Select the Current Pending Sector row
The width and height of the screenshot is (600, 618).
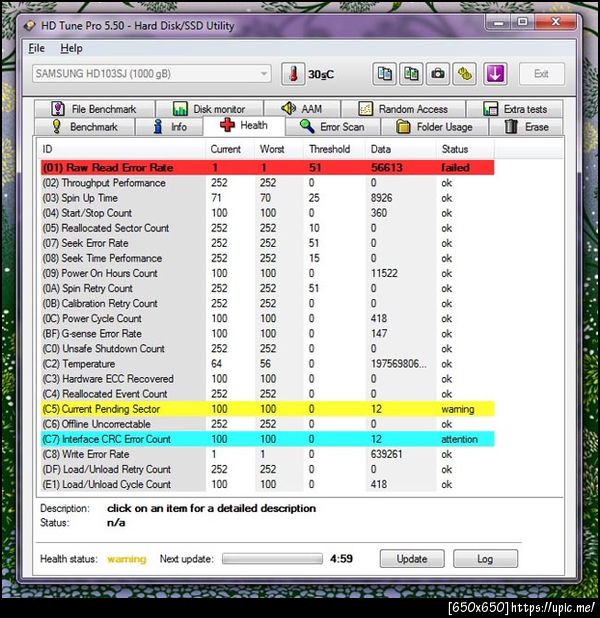(267, 409)
